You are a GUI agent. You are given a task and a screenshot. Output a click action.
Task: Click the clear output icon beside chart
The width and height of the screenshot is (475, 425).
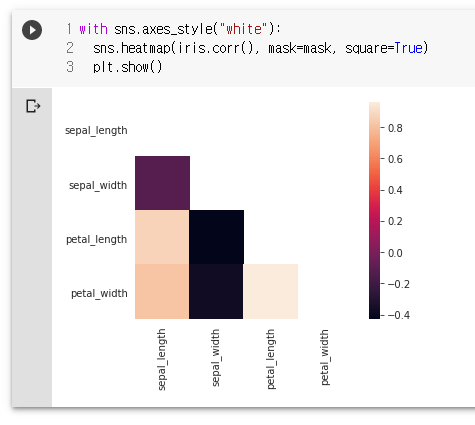(33, 106)
